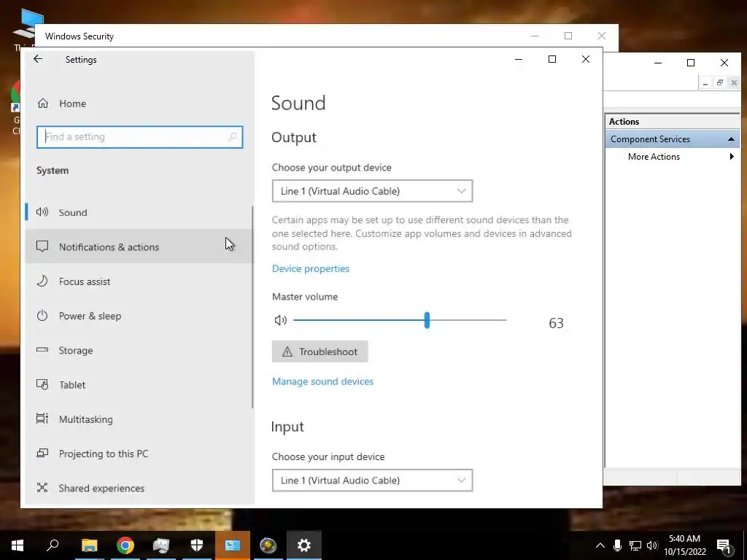Viewport: 747px width, 560px height.
Task: Click the Find a setting search box
Action: click(x=139, y=137)
